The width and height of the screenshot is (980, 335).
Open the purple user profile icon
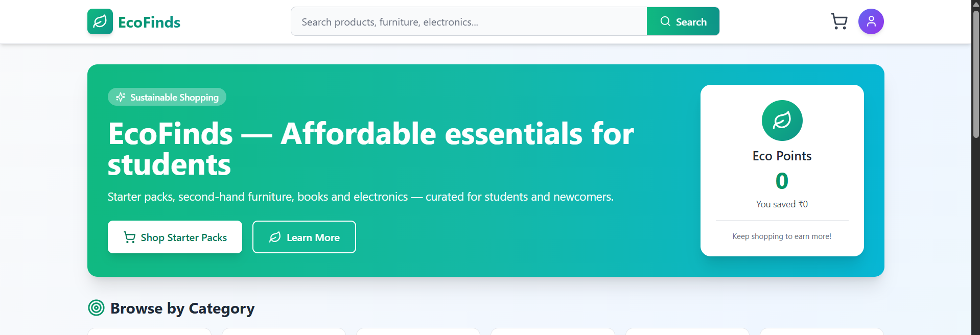871,21
